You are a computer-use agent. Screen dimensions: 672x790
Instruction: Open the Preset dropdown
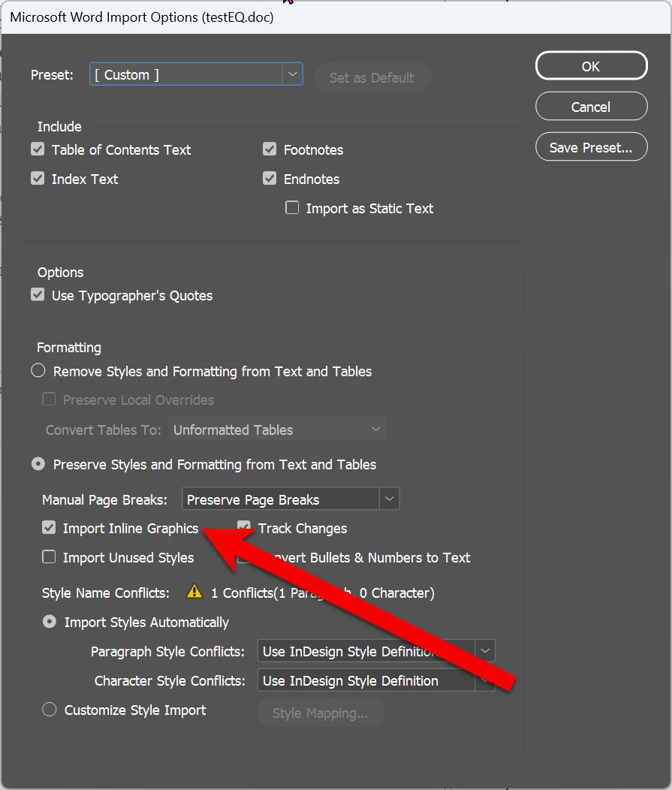196,74
